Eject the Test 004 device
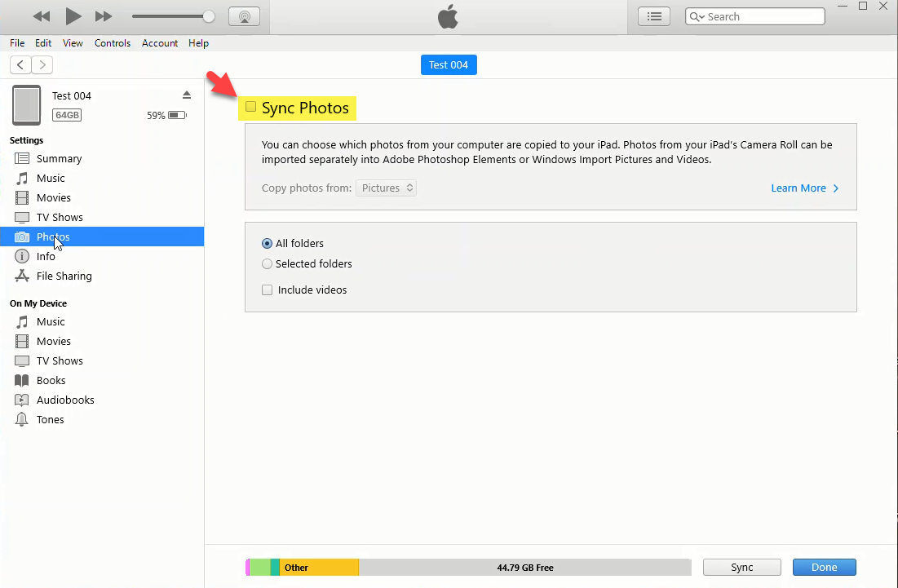Screen dimensions: 898x588 pos(186,95)
